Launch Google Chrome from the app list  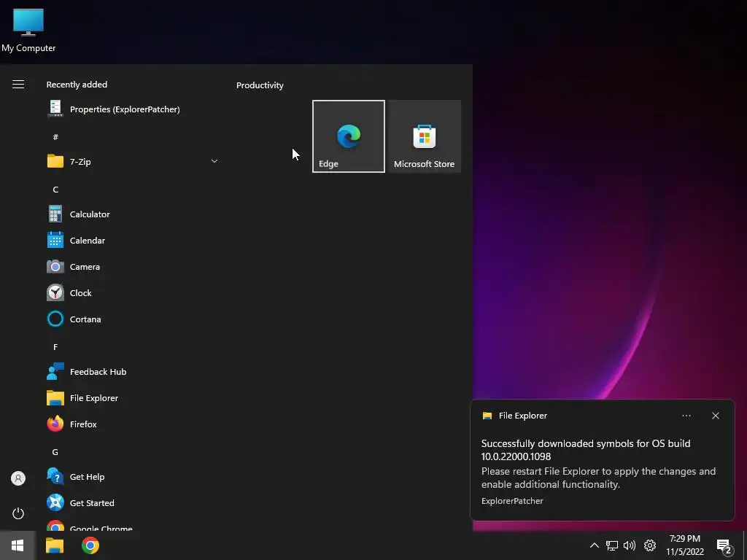coord(133,526)
